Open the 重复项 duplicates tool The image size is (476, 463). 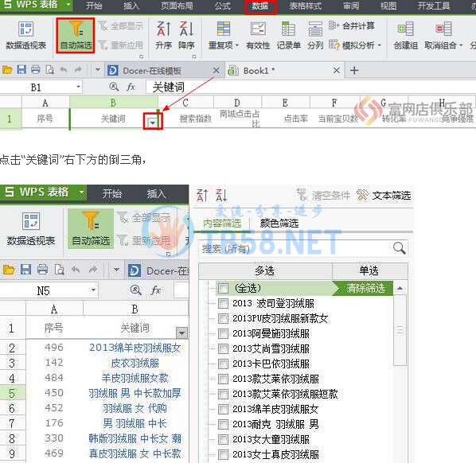point(224,35)
